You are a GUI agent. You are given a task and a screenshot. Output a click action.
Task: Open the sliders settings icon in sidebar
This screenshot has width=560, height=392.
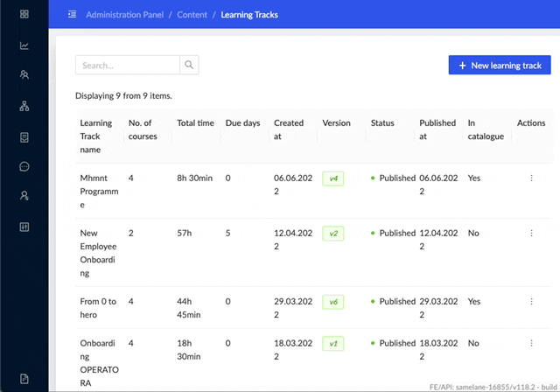point(24,227)
